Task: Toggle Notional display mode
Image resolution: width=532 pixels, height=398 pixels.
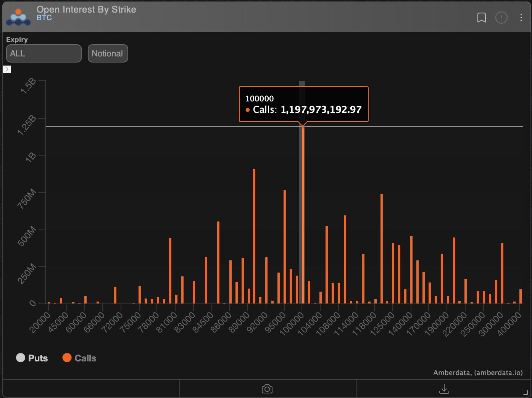Action: click(108, 53)
